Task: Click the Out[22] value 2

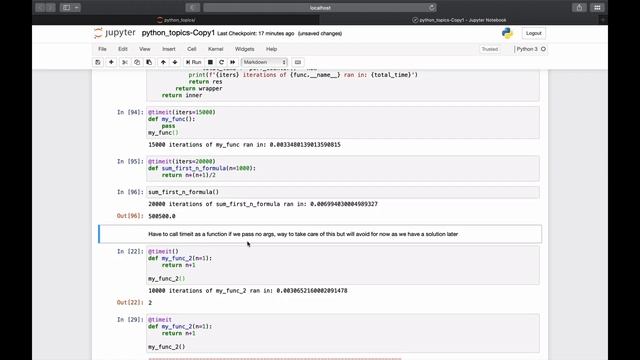Action: point(150,302)
